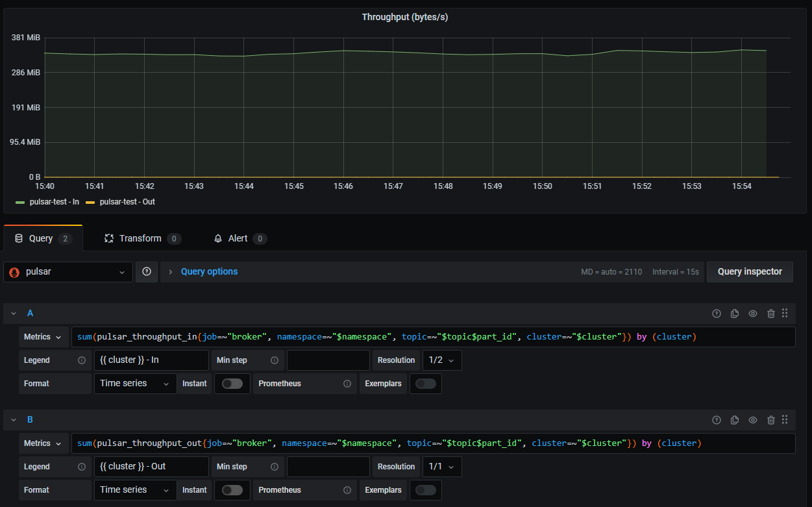This screenshot has height=507, width=812.
Task: Click Prometheus info icon in query B
Action: pyautogui.click(x=347, y=490)
